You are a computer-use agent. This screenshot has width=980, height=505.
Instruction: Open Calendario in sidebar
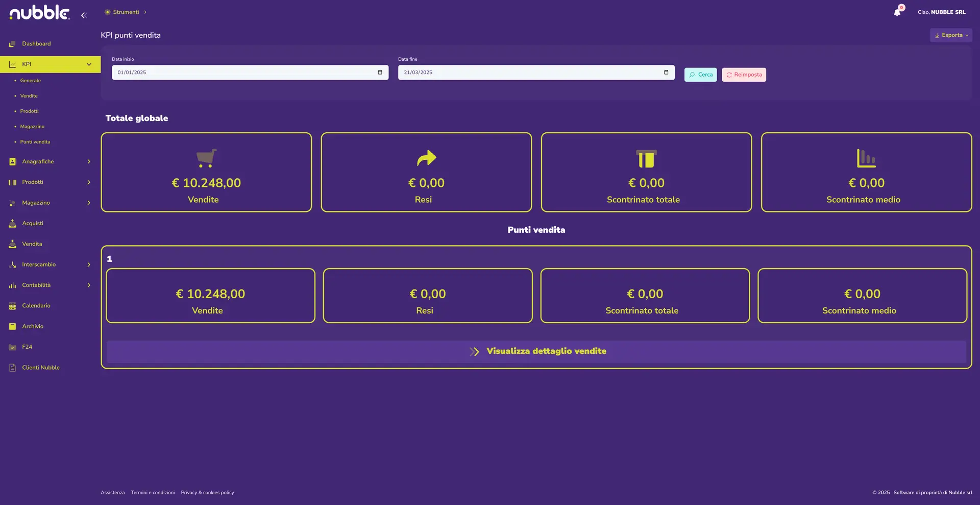point(36,306)
